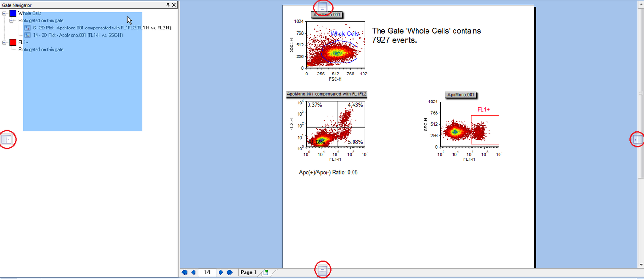
Task: Click the 0.37% upper-left quadrant value
Action: tap(315, 105)
